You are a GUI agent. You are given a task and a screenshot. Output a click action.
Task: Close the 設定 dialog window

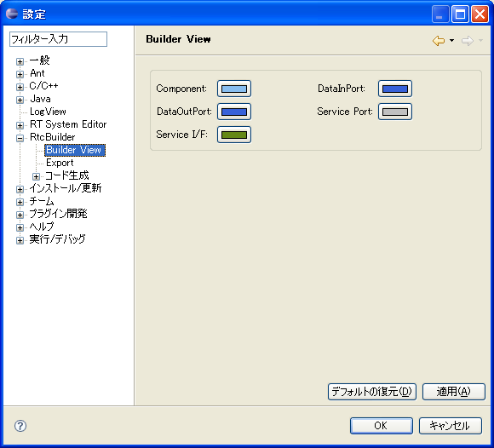tap(480, 14)
